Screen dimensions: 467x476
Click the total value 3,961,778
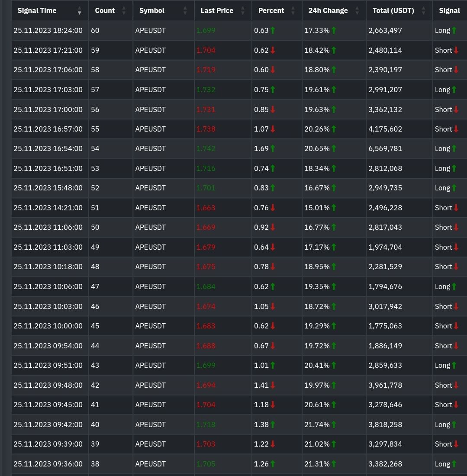[385, 385]
